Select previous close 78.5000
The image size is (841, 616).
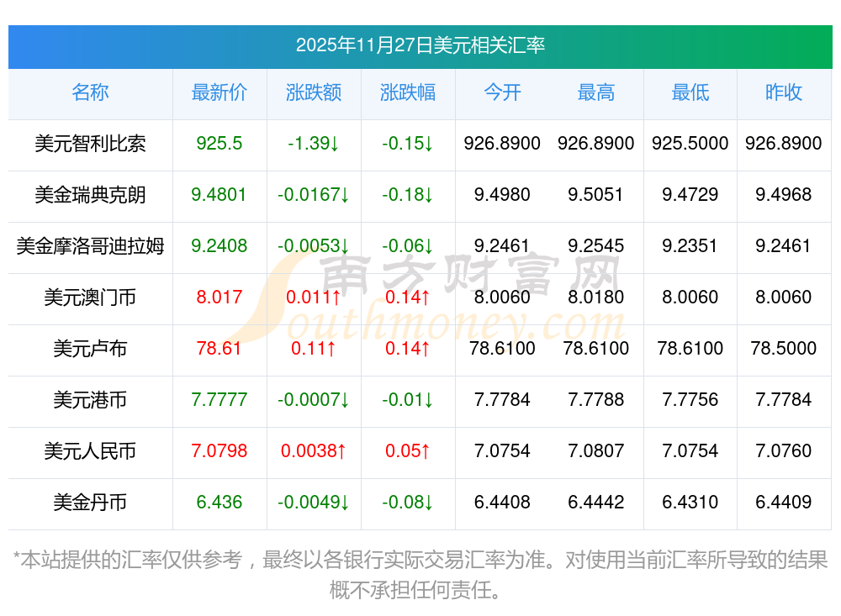pyautogui.click(x=784, y=349)
